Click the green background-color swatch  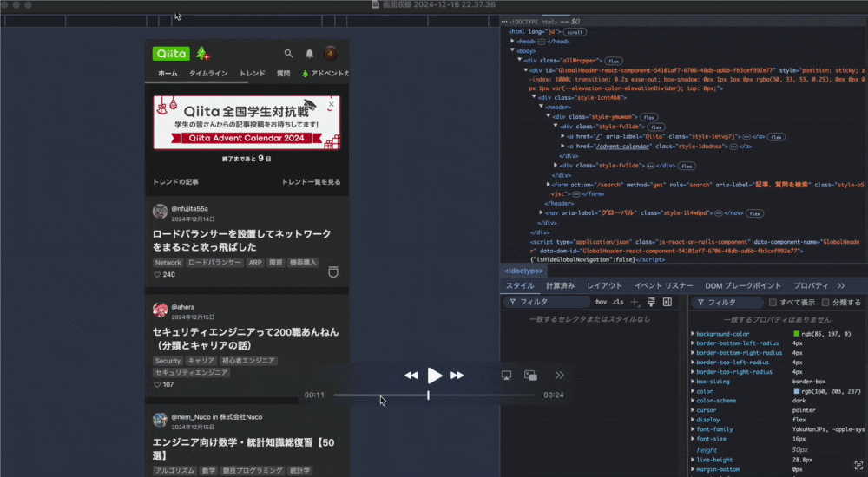click(x=797, y=334)
